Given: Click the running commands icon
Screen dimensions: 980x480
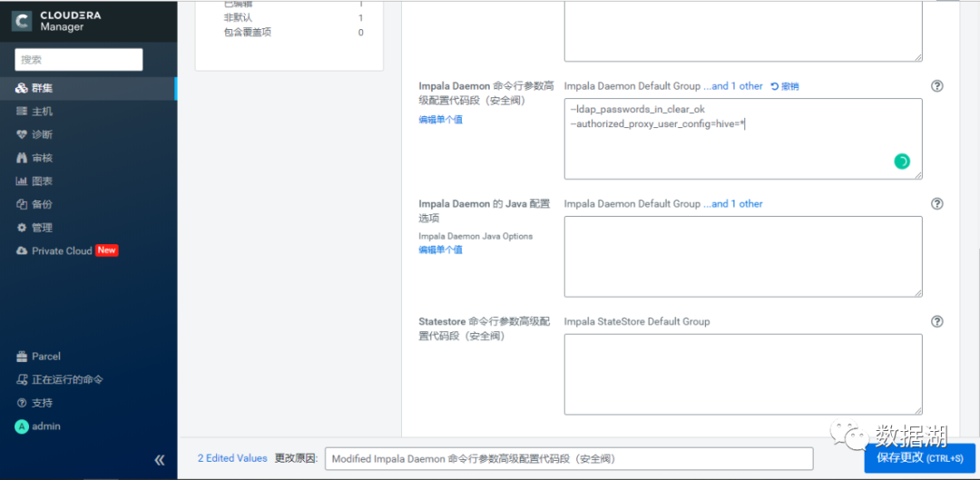Looking at the screenshot, I should (21, 379).
